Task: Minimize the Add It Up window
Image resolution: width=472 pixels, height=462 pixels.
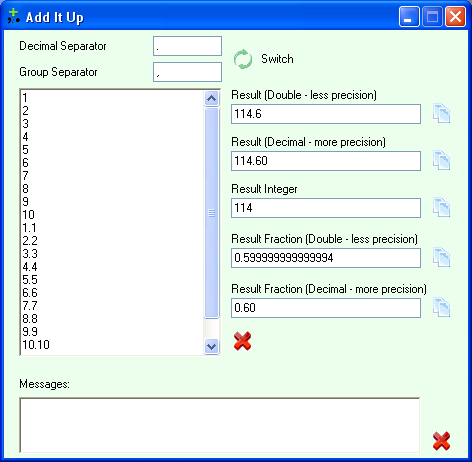Action: point(409,17)
